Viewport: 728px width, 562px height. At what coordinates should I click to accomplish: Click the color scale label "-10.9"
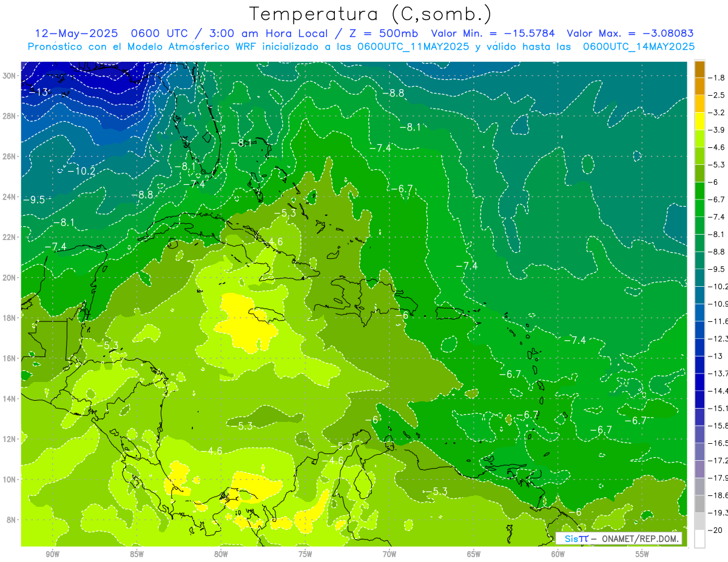tap(718, 304)
